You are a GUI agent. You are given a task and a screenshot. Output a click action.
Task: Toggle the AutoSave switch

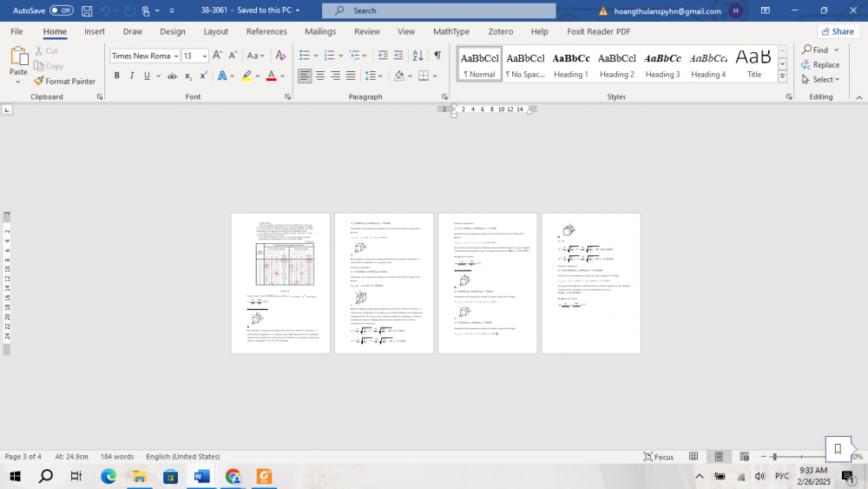click(x=61, y=10)
